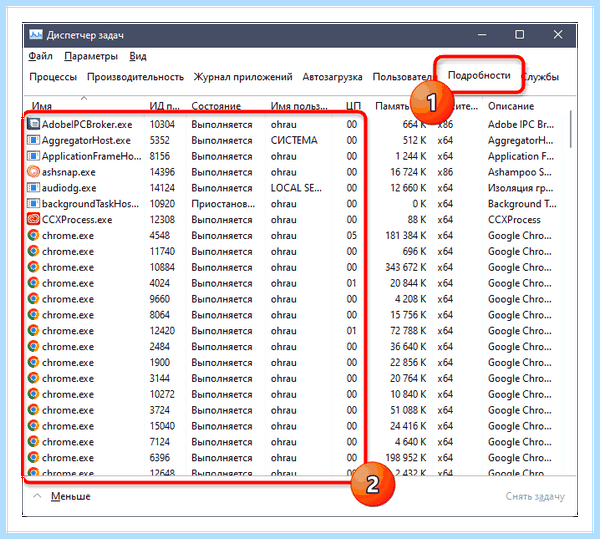Switch to the Пользователи tab
Viewport: 600px width, 539px height.
(403, 77)
